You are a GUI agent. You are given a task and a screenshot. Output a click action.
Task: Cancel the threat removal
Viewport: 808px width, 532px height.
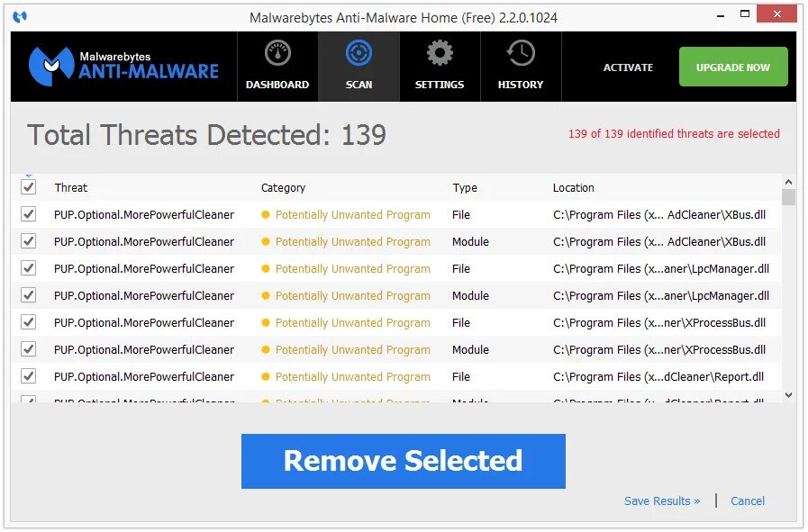pyautogui.click(x=747, y=501)
